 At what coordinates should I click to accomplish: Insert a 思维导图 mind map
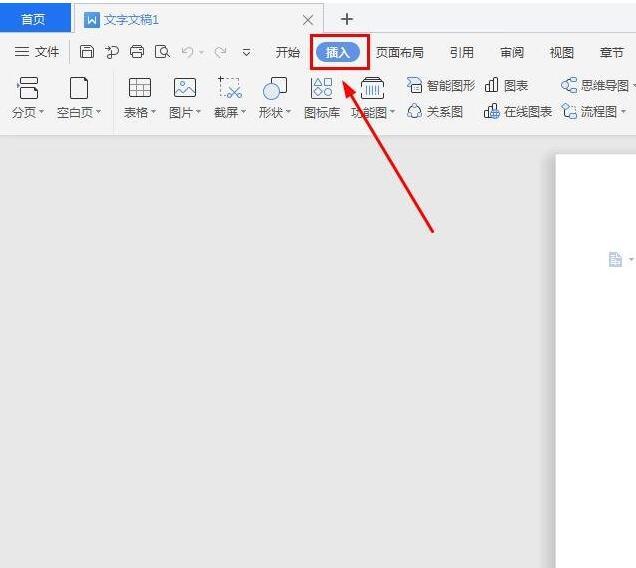tap(595, 85)
